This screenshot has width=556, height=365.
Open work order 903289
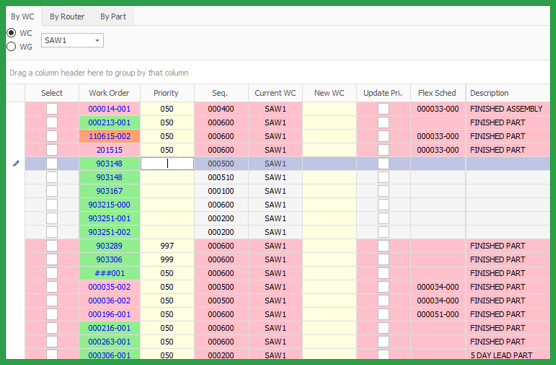click(109, 246)
